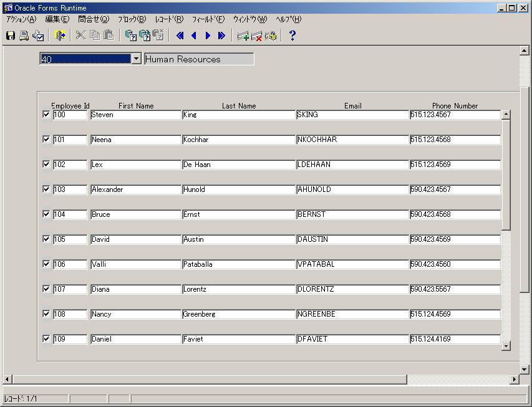Open the ウィンドウ(W) menu
The height and width of the screenshot is (407, 532).
(x=250, y=19)
